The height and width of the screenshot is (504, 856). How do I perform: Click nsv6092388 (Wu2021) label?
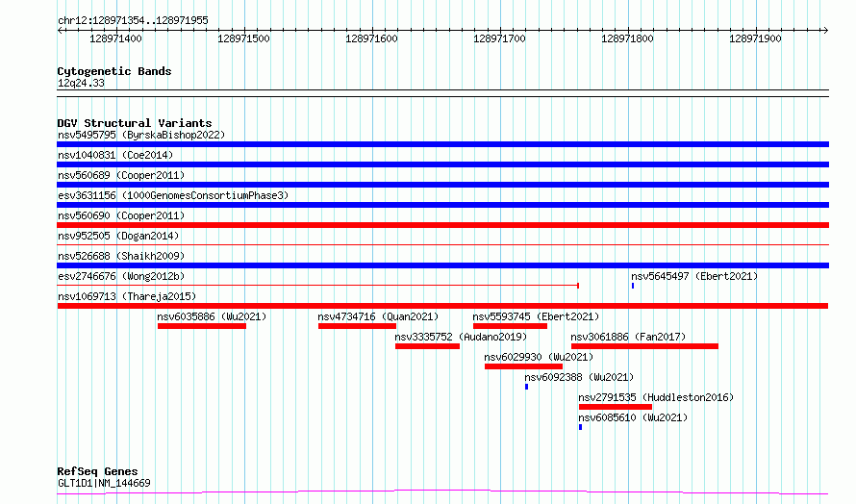579,377
